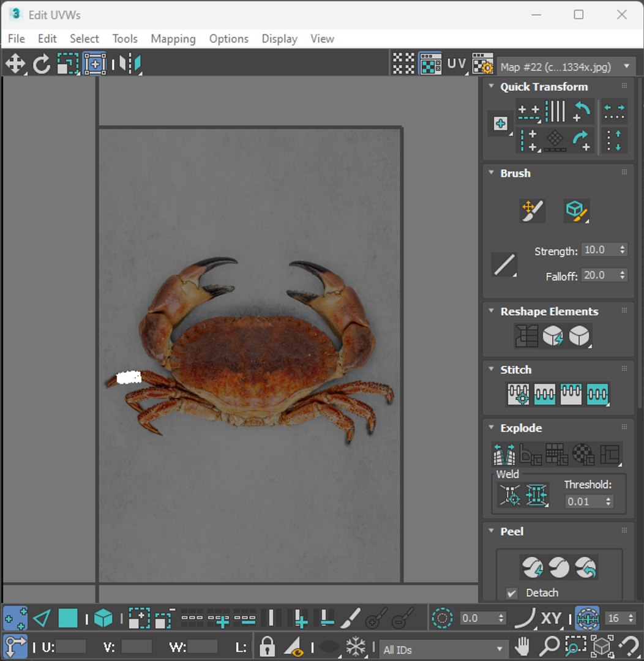Open the Mapping menu
This screenshot has height=661, width=644.
pyautogui.click(x=173, y=39)
